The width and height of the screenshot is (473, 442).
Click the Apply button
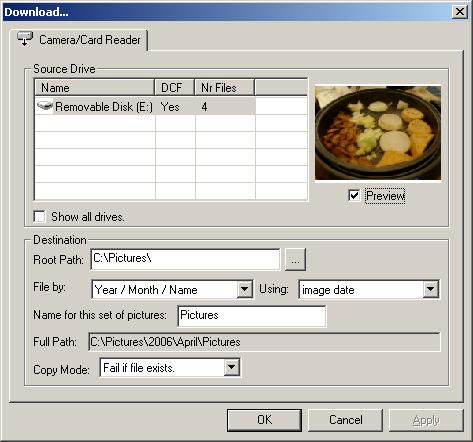click(426, 420)
